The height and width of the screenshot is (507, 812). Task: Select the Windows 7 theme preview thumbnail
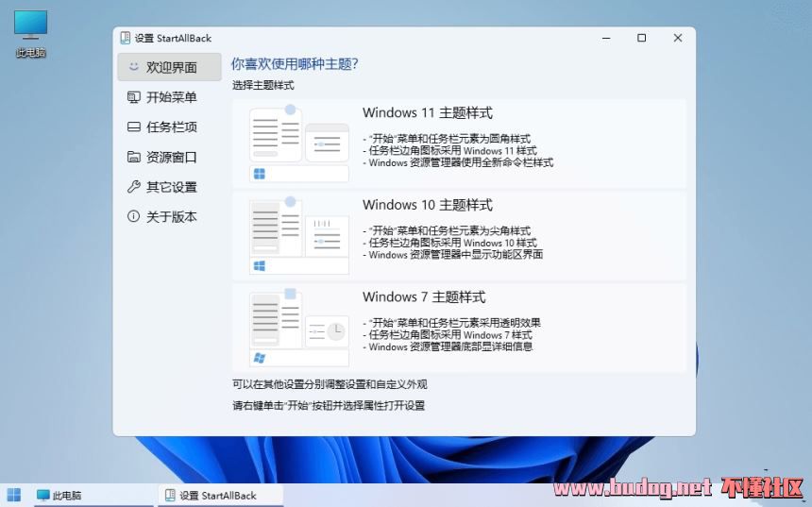click(298, 328)
